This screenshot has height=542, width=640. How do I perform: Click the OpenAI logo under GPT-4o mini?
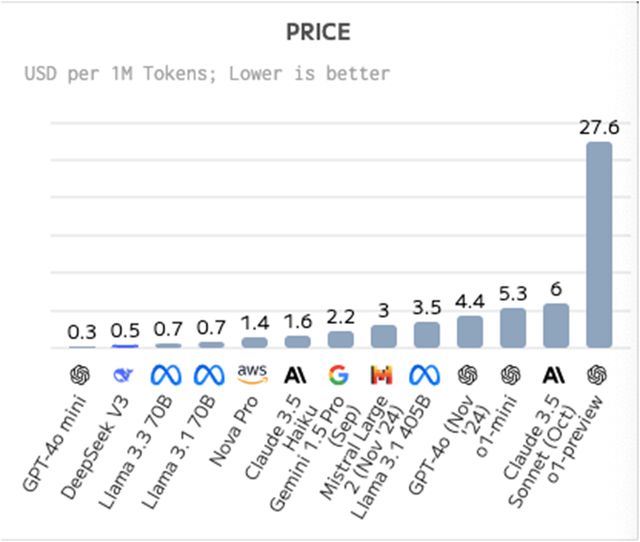[82, 374]
